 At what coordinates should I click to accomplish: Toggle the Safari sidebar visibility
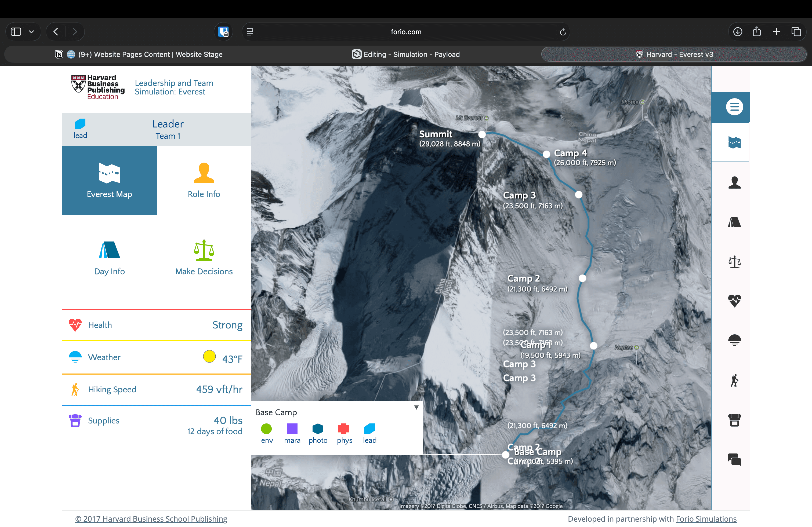click(16, 31)
